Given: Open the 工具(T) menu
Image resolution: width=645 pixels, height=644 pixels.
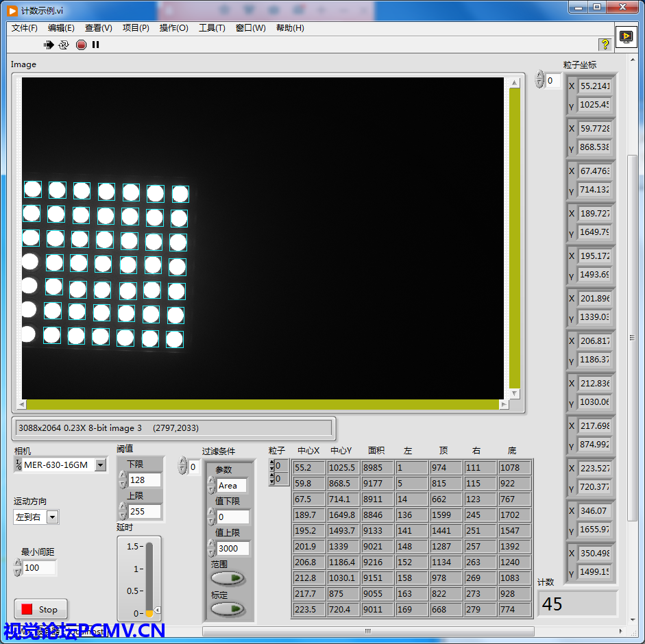Looking at the screenshot, I should click(x=212, y=28).
